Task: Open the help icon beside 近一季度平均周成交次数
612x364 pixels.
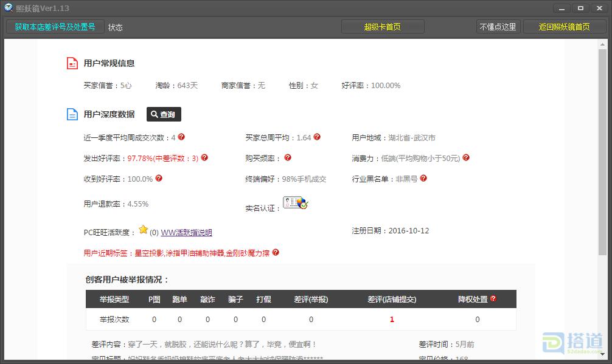Action: point(181,137)
